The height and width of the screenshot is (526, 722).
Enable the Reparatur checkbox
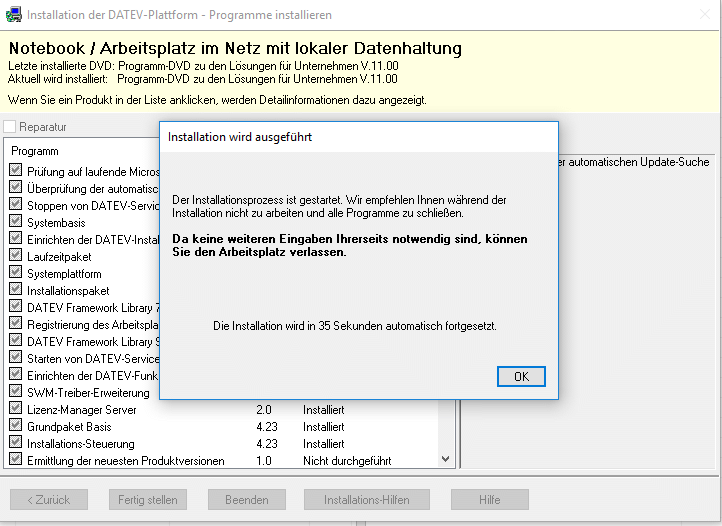[x=10, y=126]
